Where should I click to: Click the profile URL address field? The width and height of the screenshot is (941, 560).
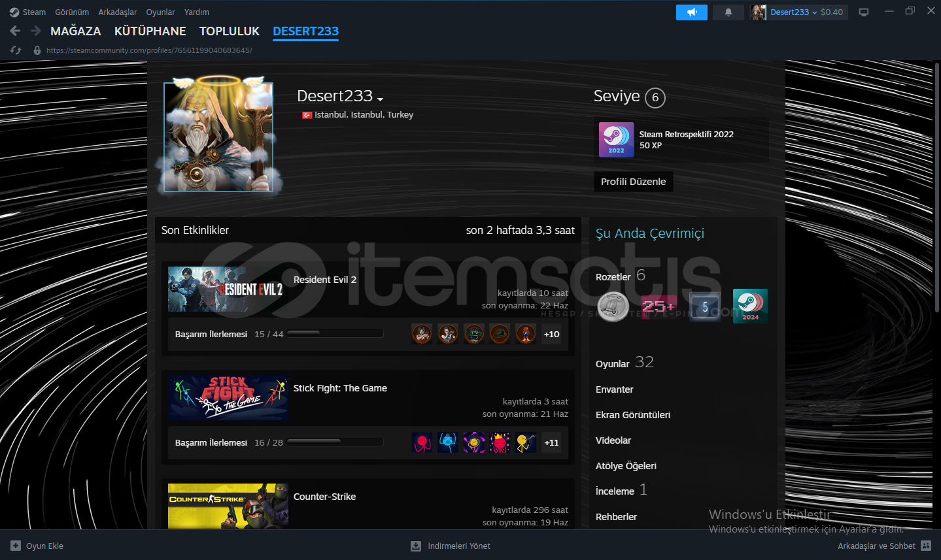(x=149, y=50)
